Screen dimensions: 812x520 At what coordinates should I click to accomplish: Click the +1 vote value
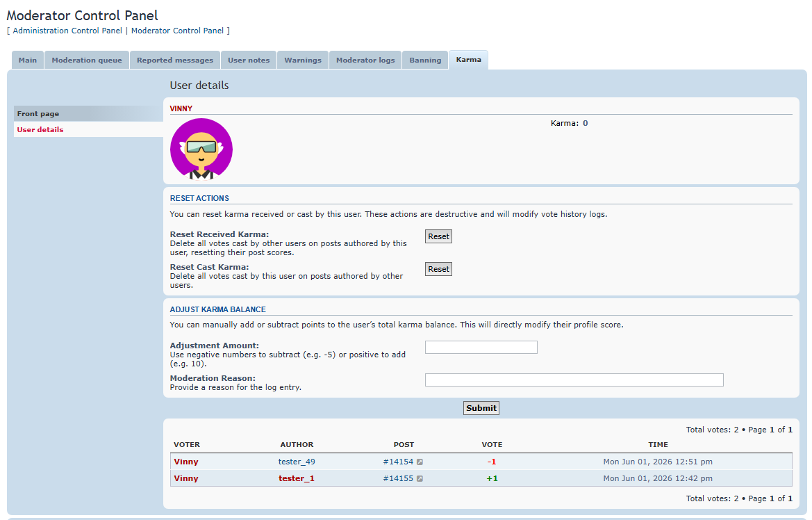492,478
